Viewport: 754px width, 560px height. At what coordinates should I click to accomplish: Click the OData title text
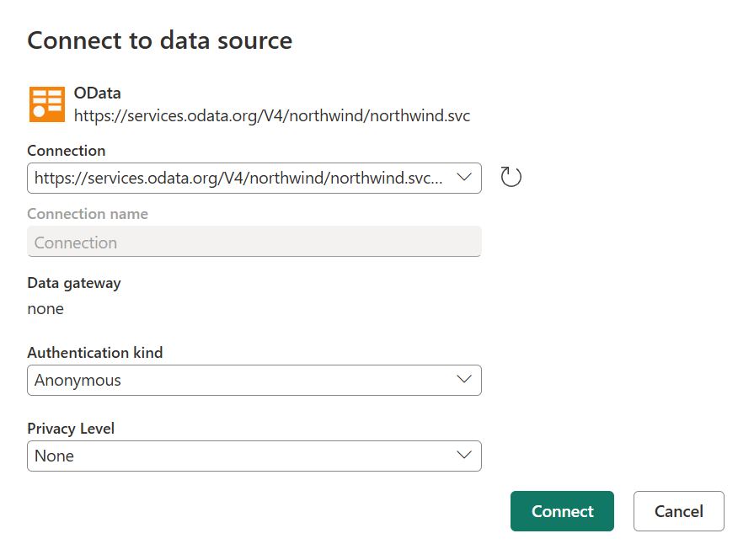(97, 93)
